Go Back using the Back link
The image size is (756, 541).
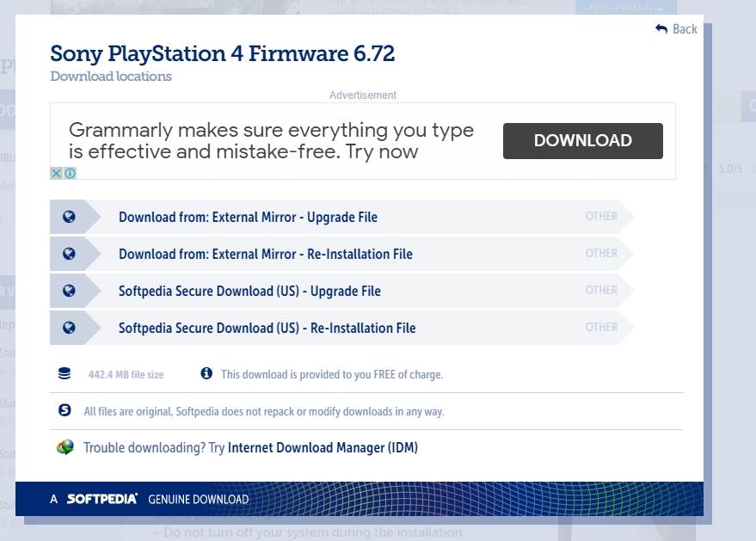click(677, 29)
